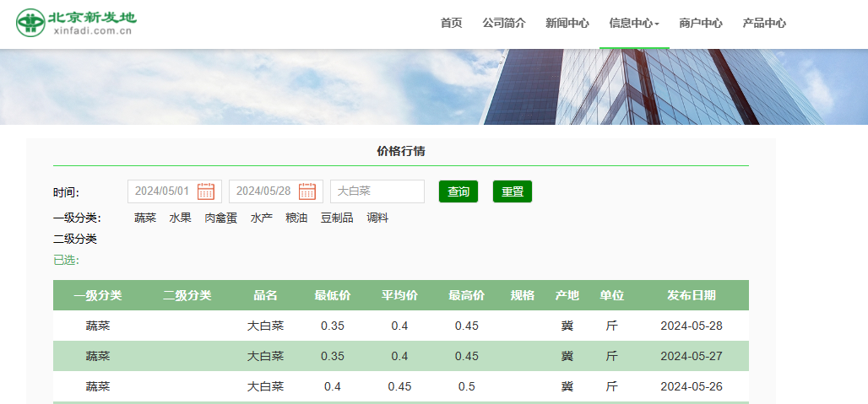Open end date calendar icon
The image size is (868, 404).
(x=307, y=191)
